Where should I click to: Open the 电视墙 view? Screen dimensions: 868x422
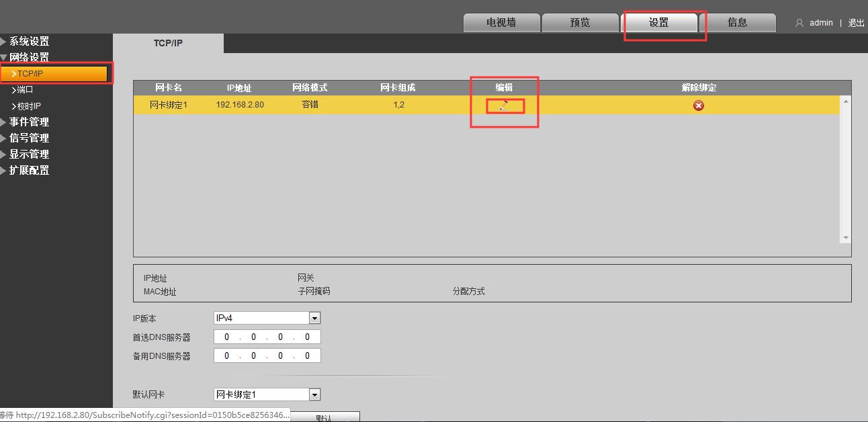click(501, 22)
